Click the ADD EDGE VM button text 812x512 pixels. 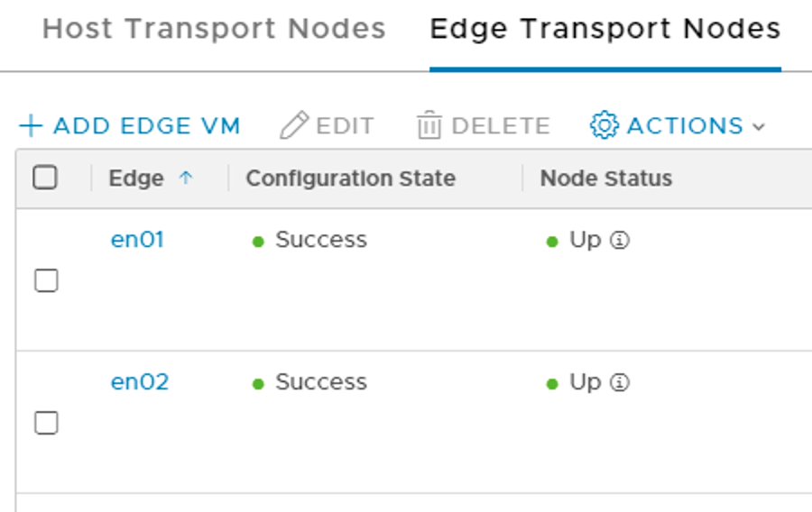tap(146, 125)
